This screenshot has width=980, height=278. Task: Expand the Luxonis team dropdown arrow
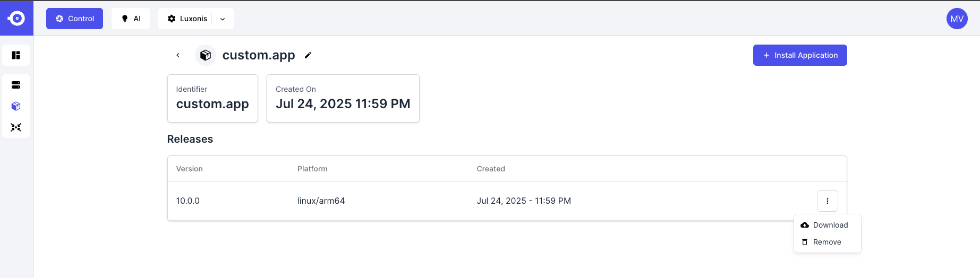(223, 19)
